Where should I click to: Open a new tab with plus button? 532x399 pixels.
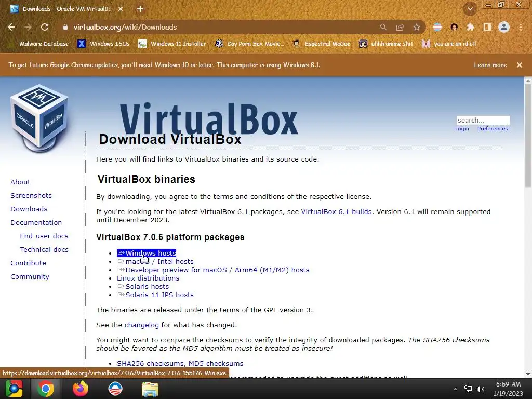tap(140, 9)
